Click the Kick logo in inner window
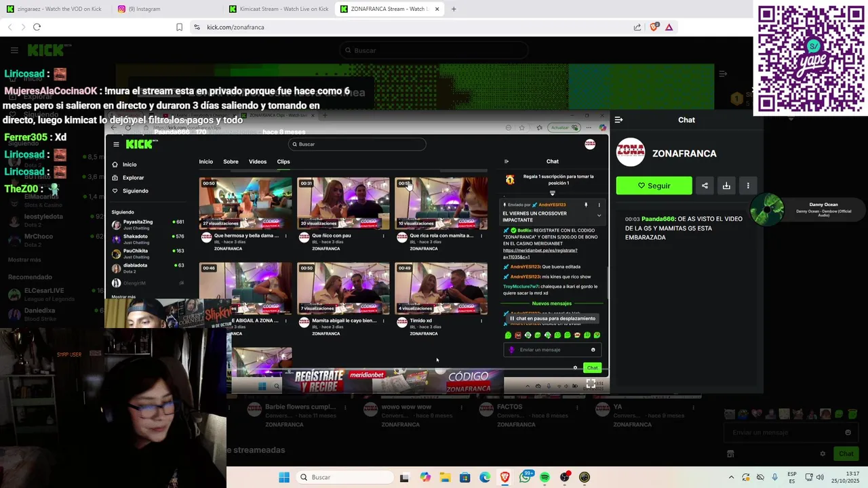Image resolution: width=868 pixels, height=488 pixels. click(142, 144)
